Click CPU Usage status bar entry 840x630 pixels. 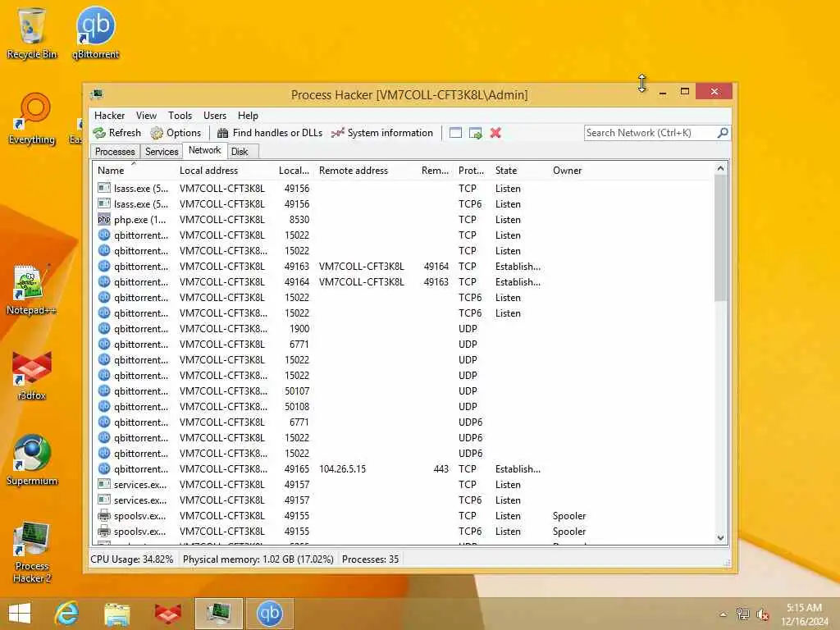tap(132, 559)
